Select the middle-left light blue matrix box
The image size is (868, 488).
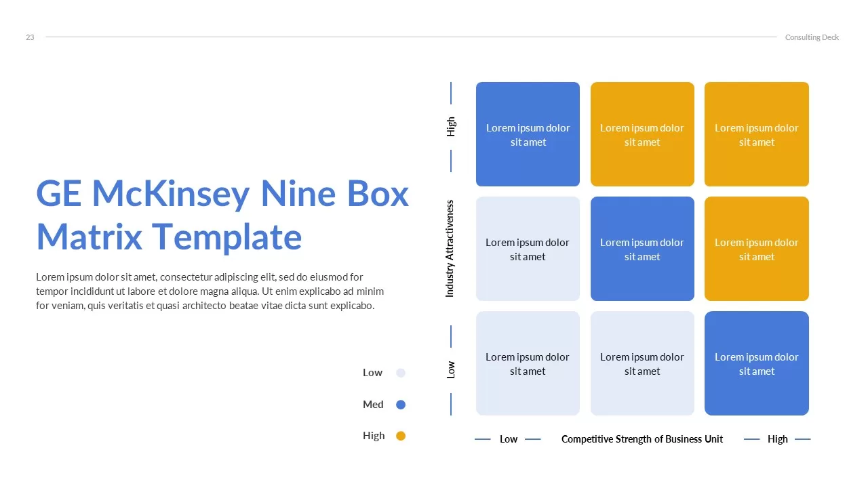[x=528, y=249]
